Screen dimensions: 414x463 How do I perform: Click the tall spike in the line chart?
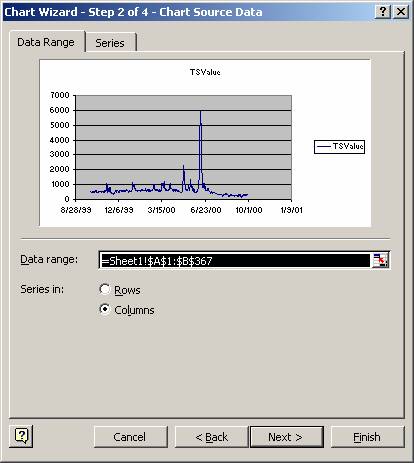pos(200,147)
